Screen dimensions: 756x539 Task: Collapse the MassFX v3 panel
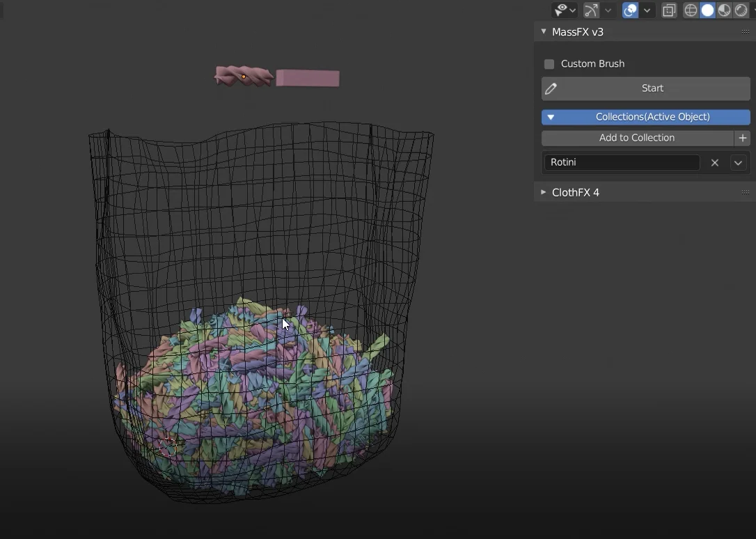coord(544,31)
